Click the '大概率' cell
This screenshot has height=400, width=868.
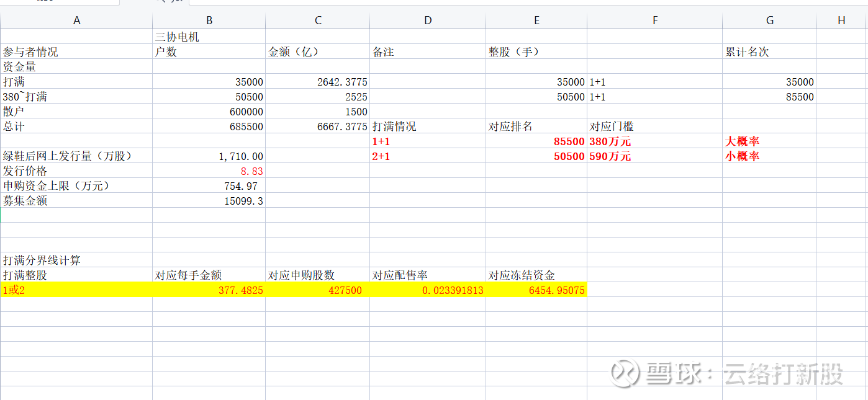tap(769, 141)
